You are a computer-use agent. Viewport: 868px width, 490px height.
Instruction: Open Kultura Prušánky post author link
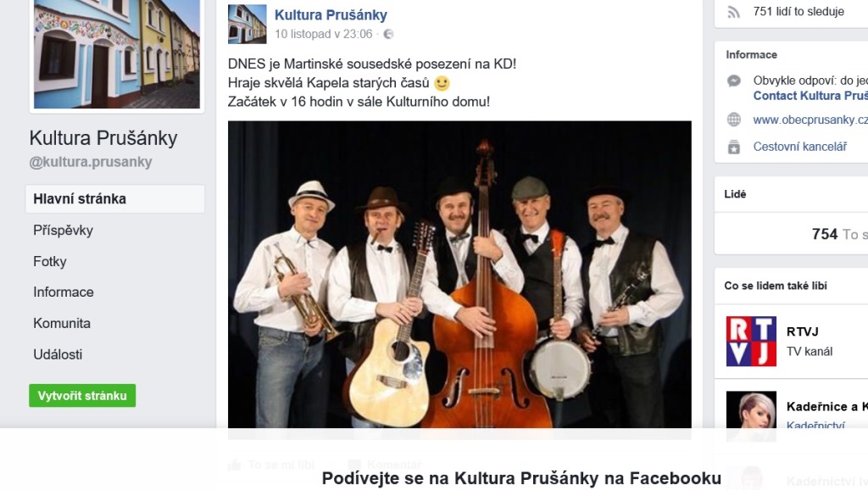point(331,15)
